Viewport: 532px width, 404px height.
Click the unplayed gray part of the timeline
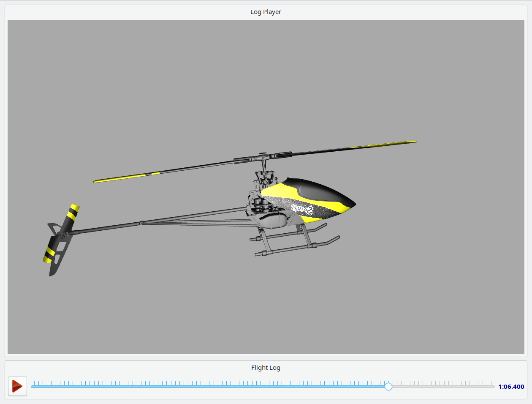tap(441, 386)
